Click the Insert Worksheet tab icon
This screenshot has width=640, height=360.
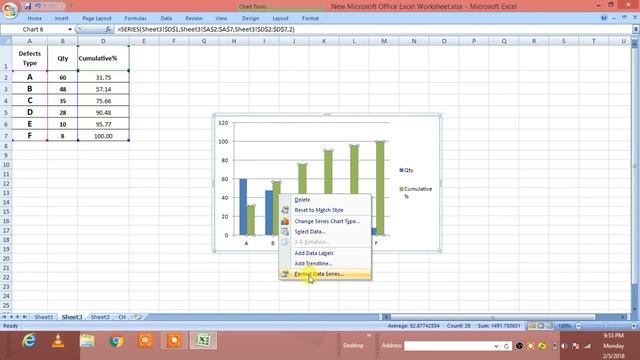point(138,317)
